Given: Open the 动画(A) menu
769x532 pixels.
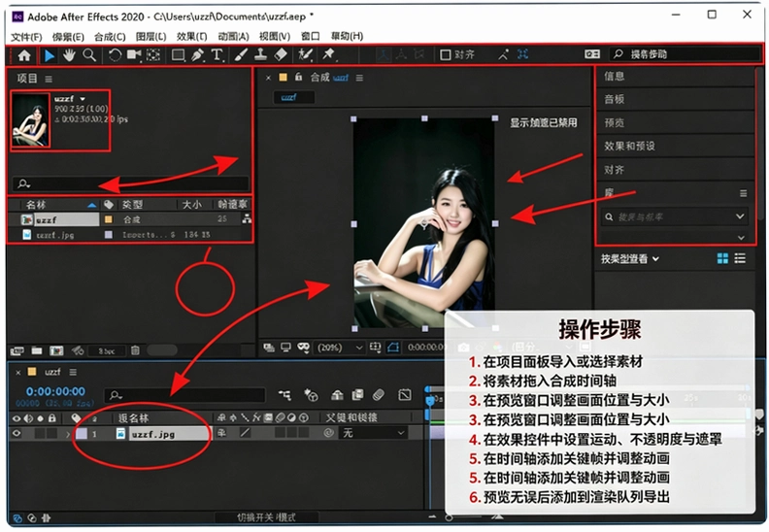Looking at the screenshot, I should [x=233, y=36].
